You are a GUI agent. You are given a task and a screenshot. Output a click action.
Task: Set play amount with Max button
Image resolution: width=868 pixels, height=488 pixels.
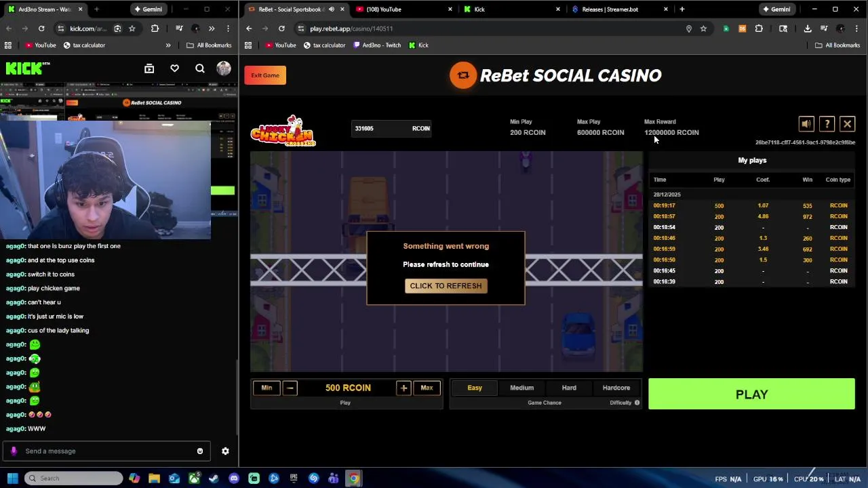(x=427, y=388)
